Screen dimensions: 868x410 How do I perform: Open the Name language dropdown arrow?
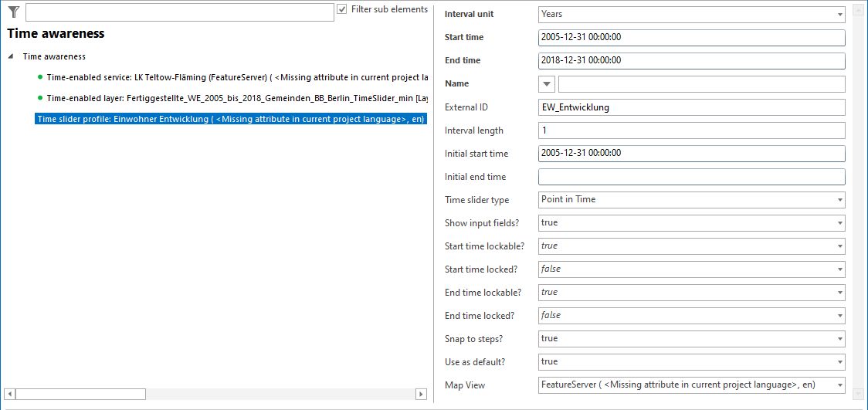(547, 84)
